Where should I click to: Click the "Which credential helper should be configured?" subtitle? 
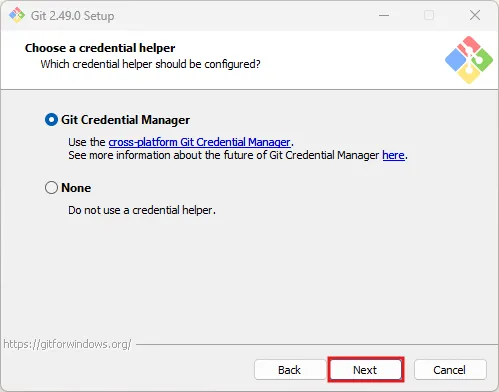pos(150,64)
